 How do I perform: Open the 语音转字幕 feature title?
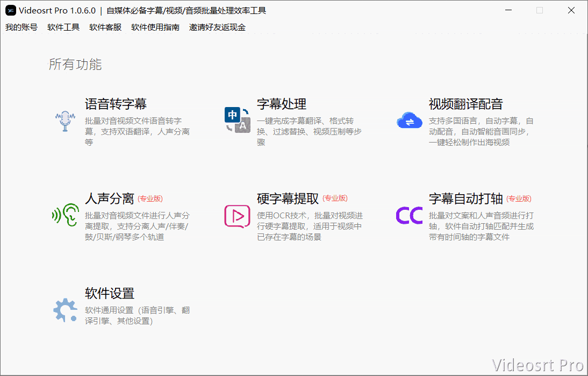pyautogui.click(x=116, y=104)
